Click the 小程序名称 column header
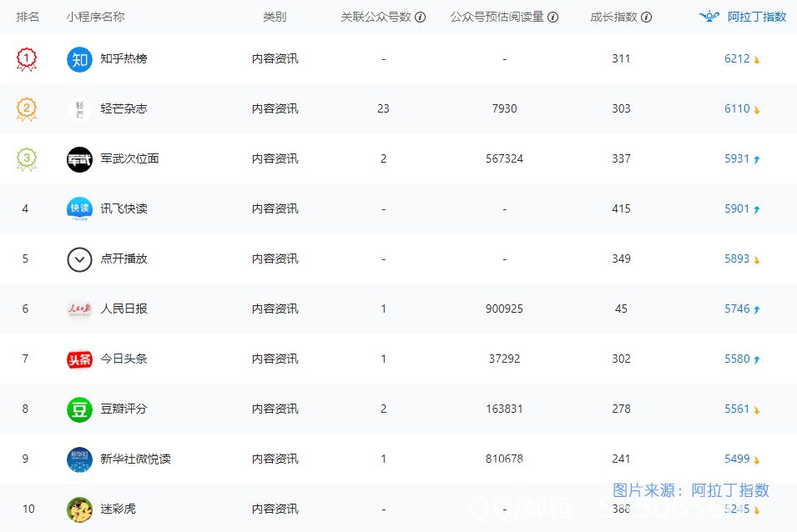The height and width of the screenshot is (532, 797). [x=96, y=17]
